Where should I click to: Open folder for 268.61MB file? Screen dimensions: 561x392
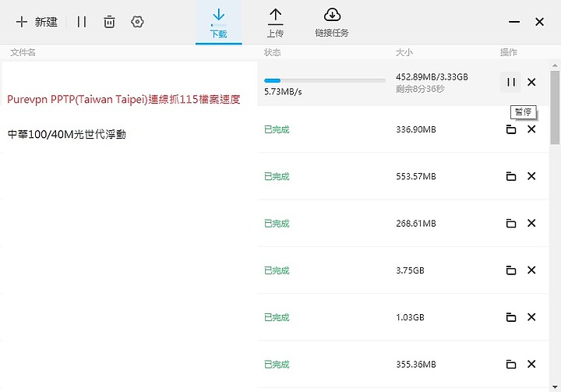[511, 224]
